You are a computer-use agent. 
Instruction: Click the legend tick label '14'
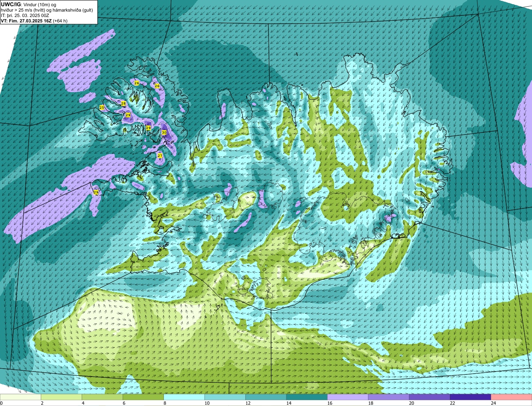click(289, 403)
